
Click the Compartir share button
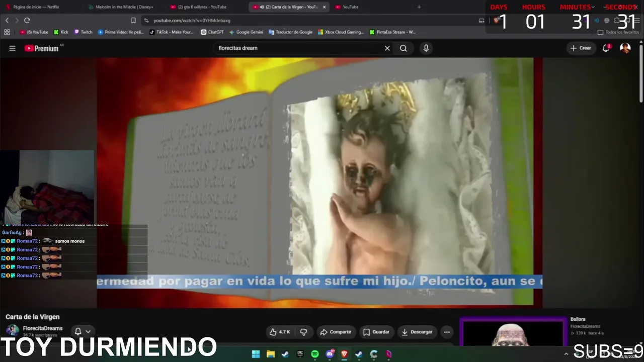pyautogui.click(x=336, y=332)
